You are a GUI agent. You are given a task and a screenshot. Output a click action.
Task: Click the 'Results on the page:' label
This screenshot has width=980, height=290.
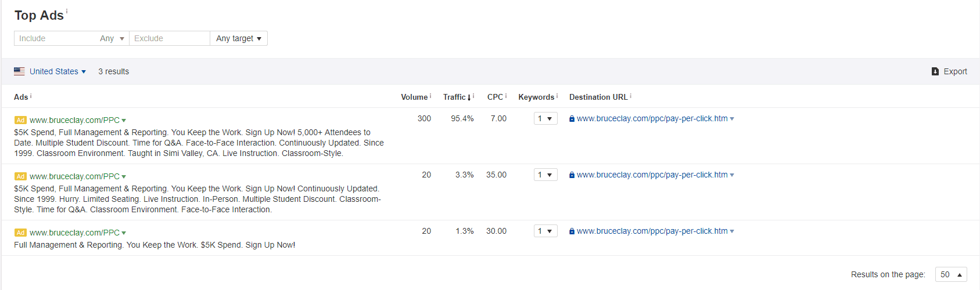pos(888,274)
